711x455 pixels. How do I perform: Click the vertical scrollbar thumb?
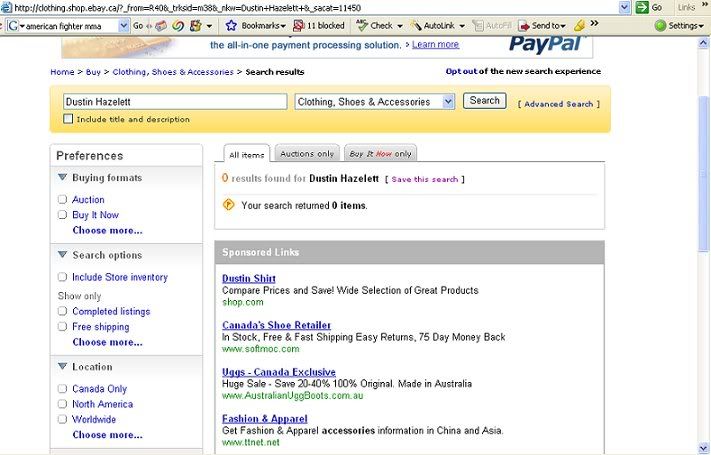703,173
